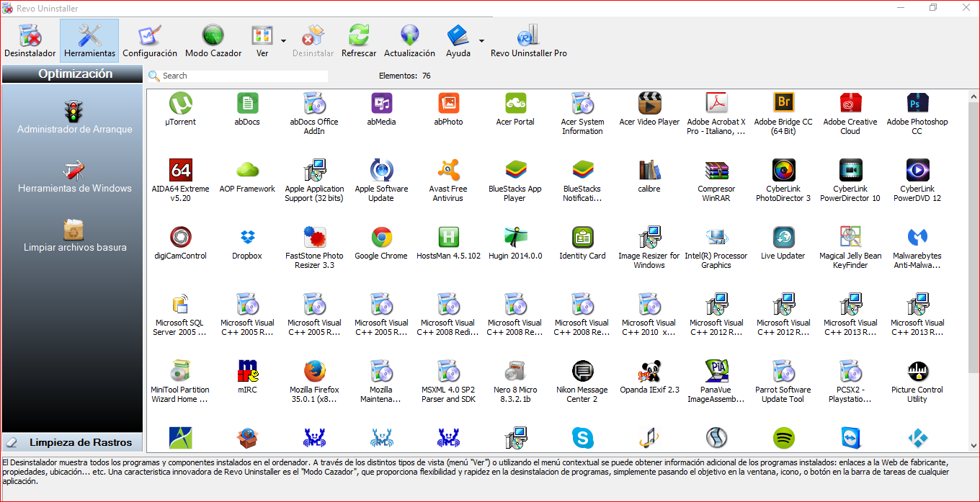Select Compresor WinRAR entry

pyautogui.click(x=716, y=181)
